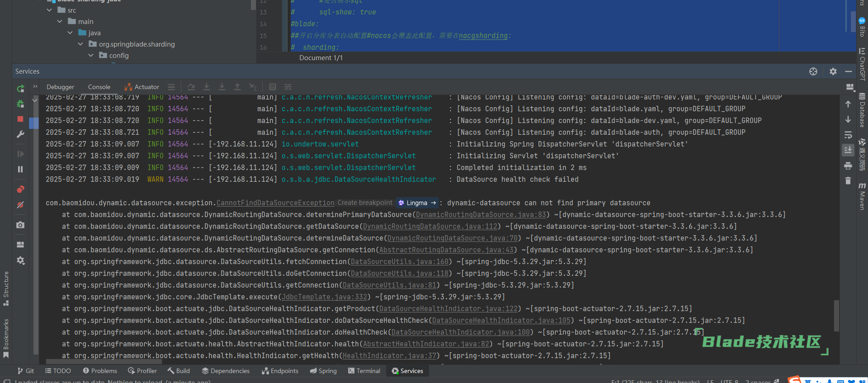Open the Endpoints tool window tab
Screen dimensions: 868x383
(x=280, y=371)
